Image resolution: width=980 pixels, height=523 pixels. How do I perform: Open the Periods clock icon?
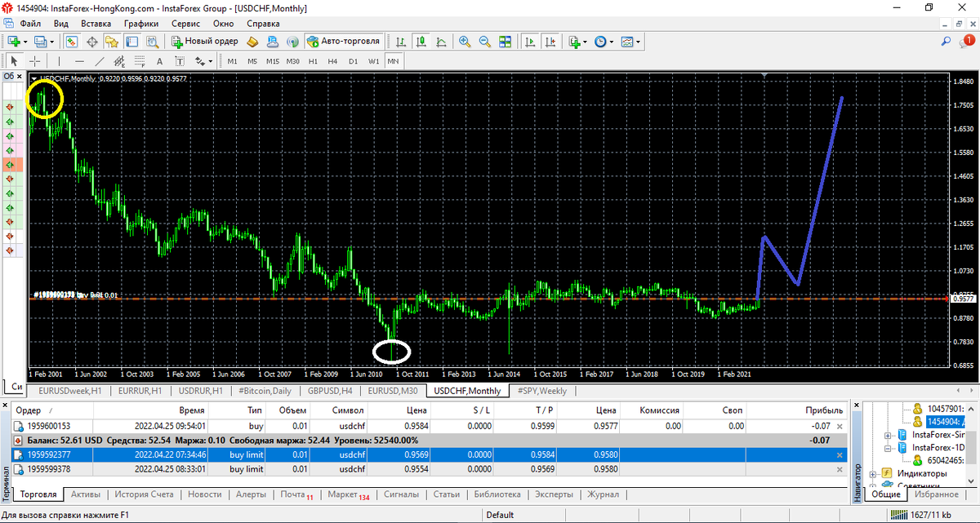[x=599, y=41]
